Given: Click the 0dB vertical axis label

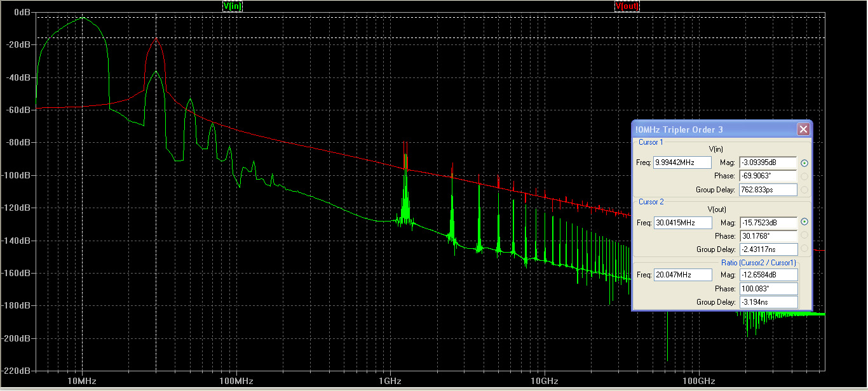Looking at the screenshot, I should [22, 12].
